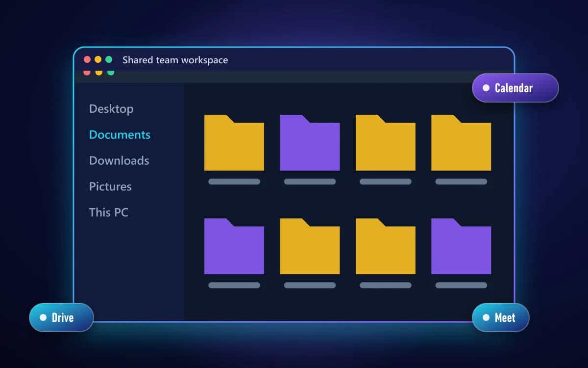Click the purple Calendar pill button
This screenshot has width=588, height=368.
coord(515,88)
